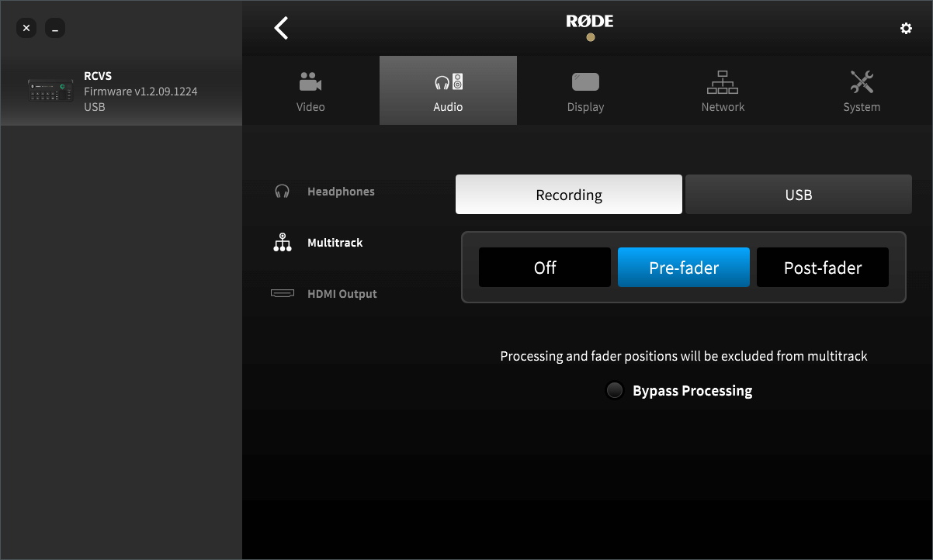Image resolution: width=933 pixels, height=560 pixels.
Task: Select the Recording section
Action: pos(568,194)
